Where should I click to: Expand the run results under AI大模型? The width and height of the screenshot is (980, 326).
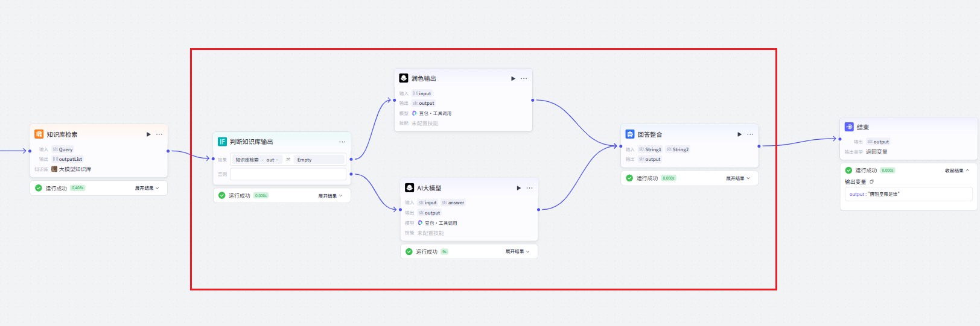pyautogui.click(x=517, y=252)
